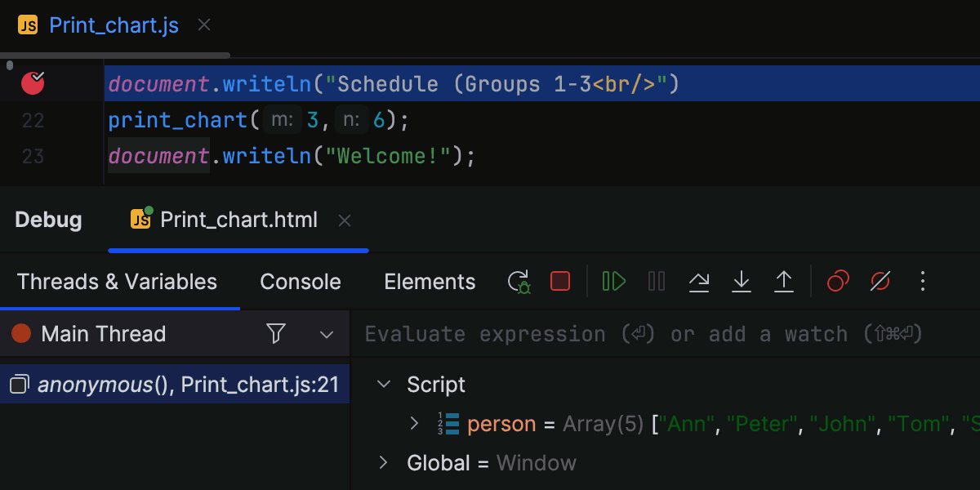
Task: Collapse the Script node
Action: (x=383, y=384)
